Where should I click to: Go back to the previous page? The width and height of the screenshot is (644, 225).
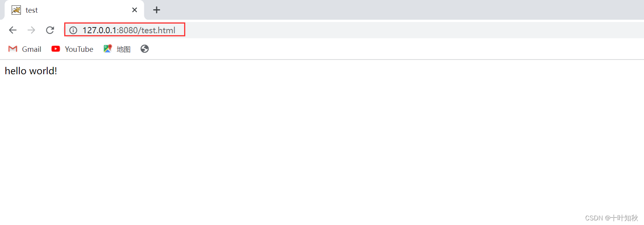[x=13, y=30]
